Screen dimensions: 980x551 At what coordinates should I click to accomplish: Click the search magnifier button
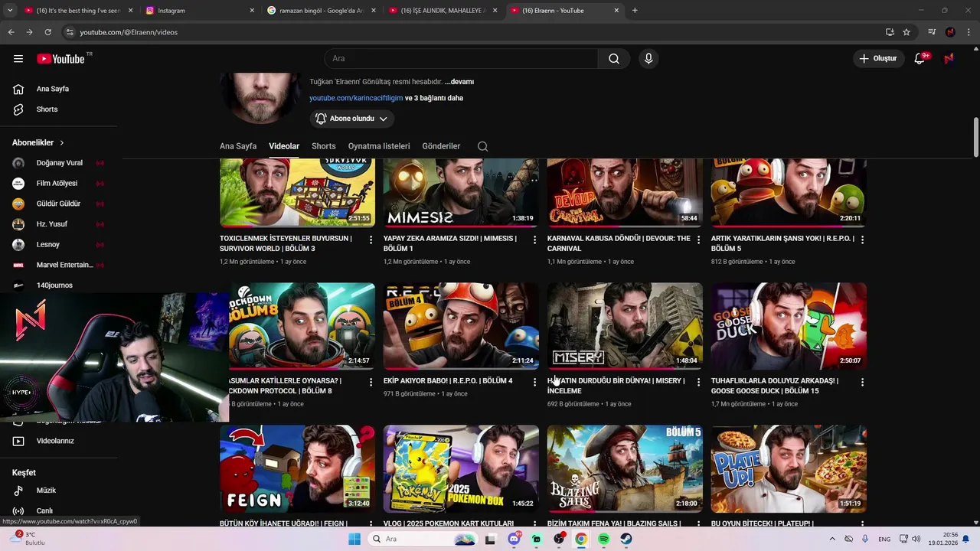tap(614, 58)
